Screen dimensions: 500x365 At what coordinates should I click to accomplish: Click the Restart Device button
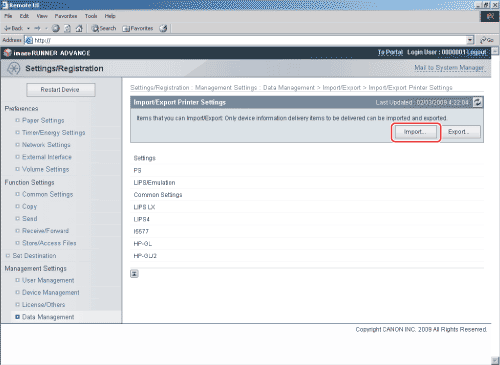(x=60, y=90)
